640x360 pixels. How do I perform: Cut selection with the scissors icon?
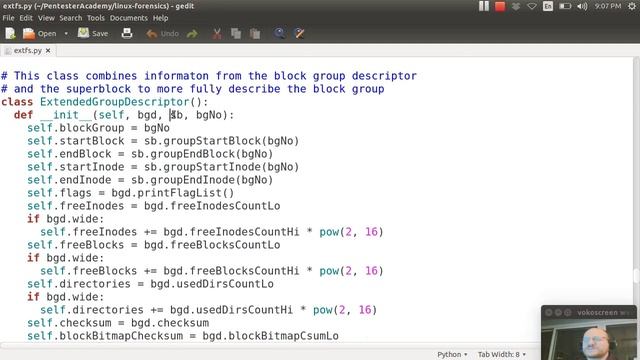(217, 33)
